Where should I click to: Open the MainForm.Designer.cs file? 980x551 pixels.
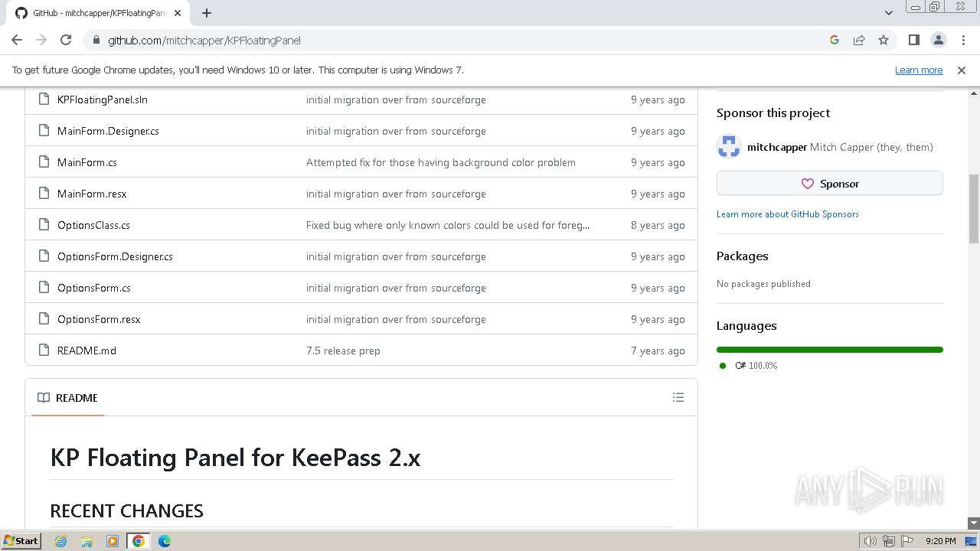[108, 131]
